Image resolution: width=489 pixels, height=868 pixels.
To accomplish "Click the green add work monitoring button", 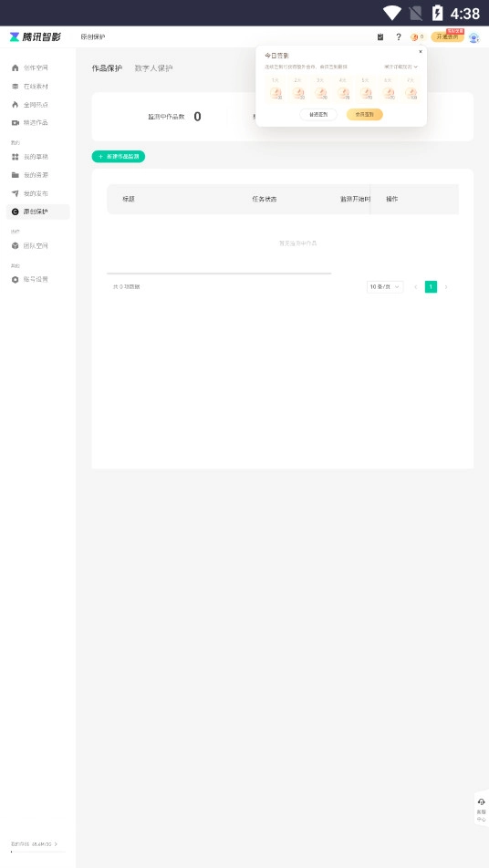I will point(119,157).
